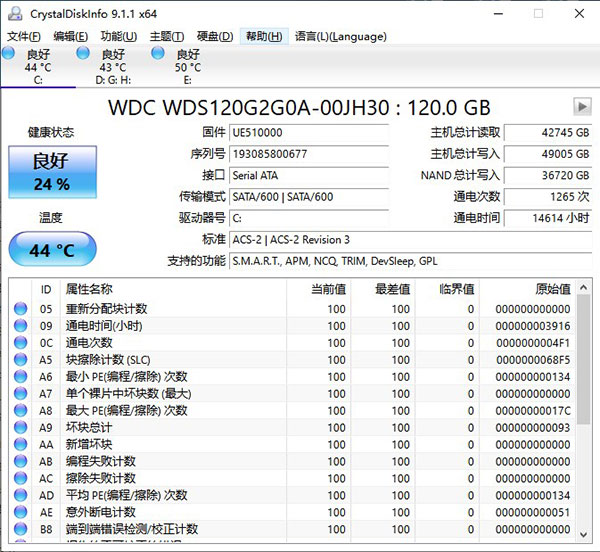Click status orb for attribute A5 row
The height and width of the screenshot is (552, 600).
pos(20,360)
